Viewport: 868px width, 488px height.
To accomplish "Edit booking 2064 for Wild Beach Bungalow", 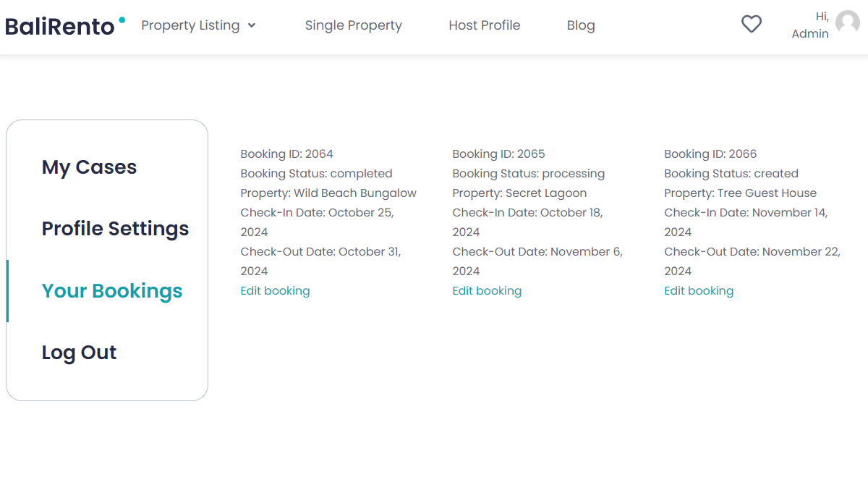I will [x=275, y=290].
